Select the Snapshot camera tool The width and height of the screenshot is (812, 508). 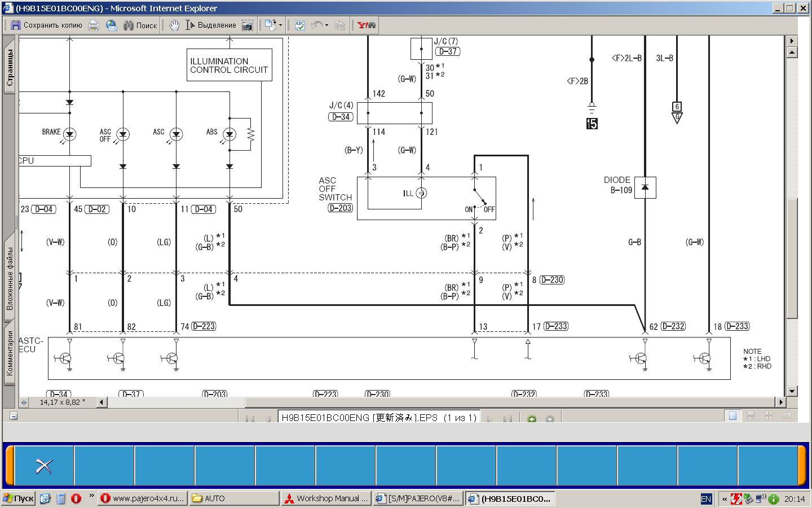[x=247, y=25]
